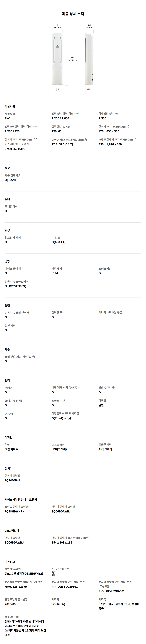
Task: Click the 측면 label under the side image
Action: [x=89, y=89]
